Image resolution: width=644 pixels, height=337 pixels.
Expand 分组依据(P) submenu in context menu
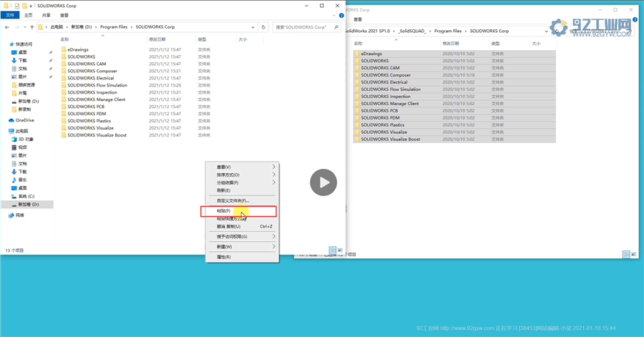tap(273, 182)
